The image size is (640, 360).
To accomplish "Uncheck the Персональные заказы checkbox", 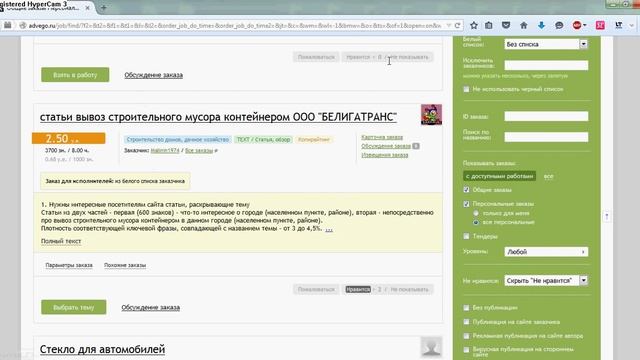I will (x=466, y=204).
